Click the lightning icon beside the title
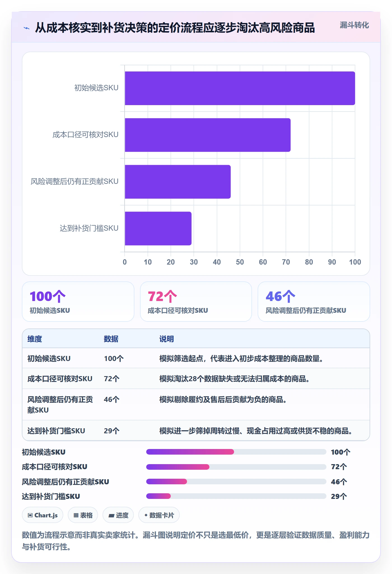This screenshot has height=574, width=392. point(27,28)
